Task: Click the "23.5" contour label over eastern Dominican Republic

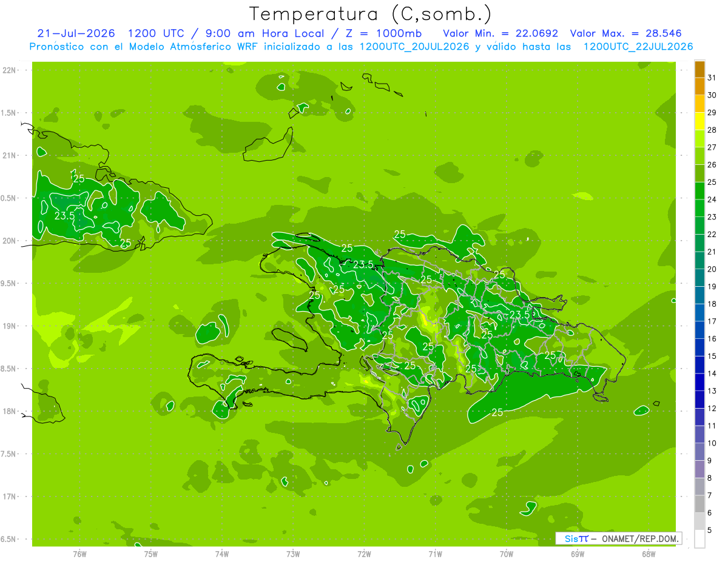Action: pyautogui.click(x=520, y=315)
